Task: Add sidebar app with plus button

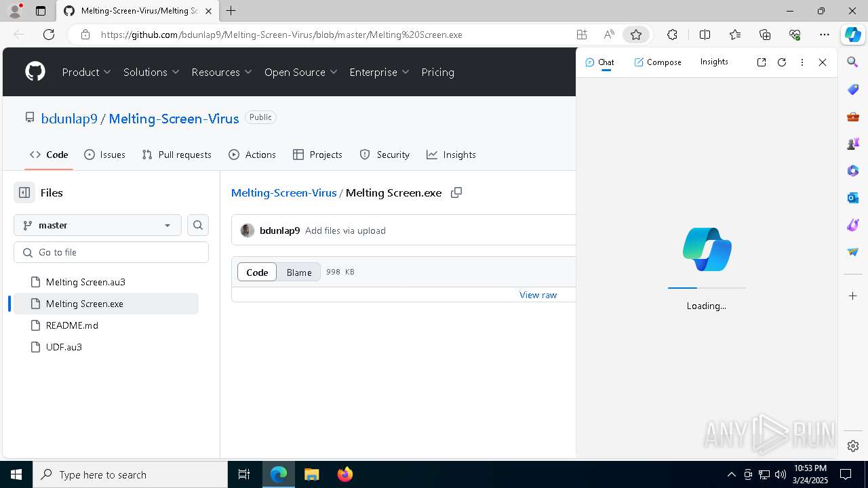Action: [853, 296]
